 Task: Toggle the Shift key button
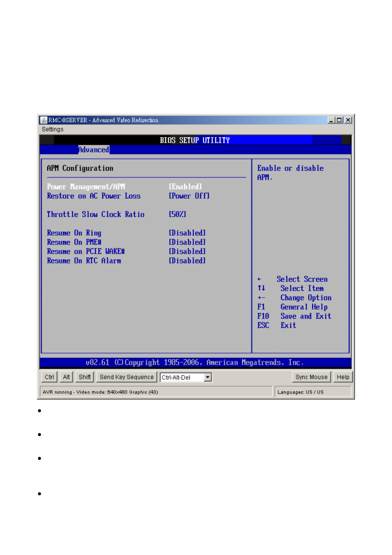[x=85, y=377]
